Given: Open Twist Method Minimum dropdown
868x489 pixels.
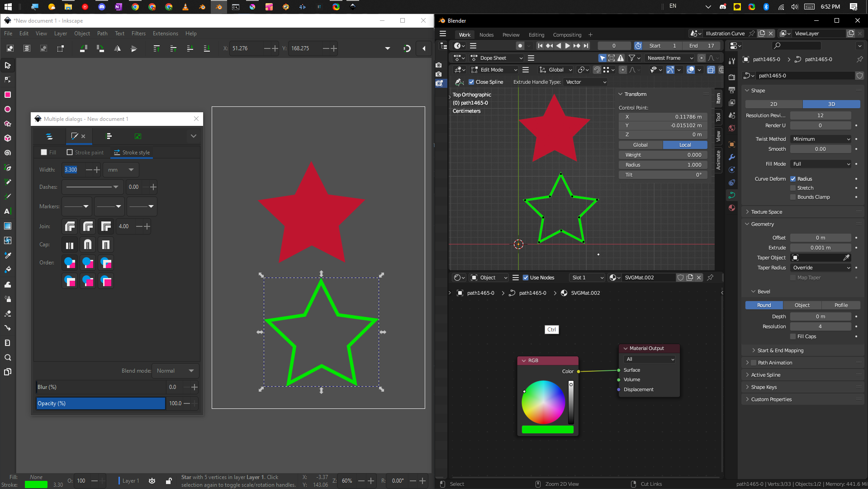Looking at the screenshot, I should point(821,139).
